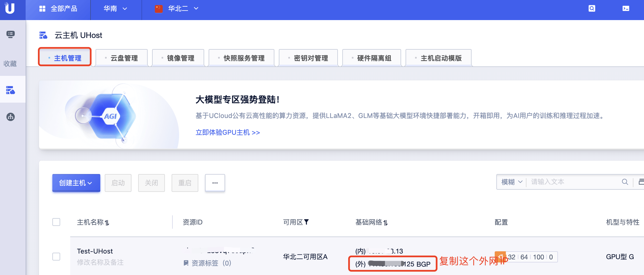Click the 资源标签 tag icon
The width and height of the screenshot is (644, 275).
[186, 263]
